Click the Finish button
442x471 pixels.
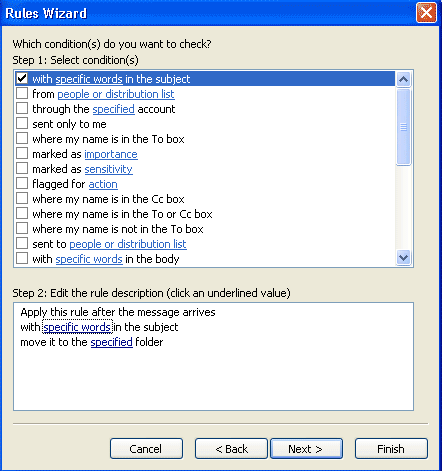click(x=391, y=449)
